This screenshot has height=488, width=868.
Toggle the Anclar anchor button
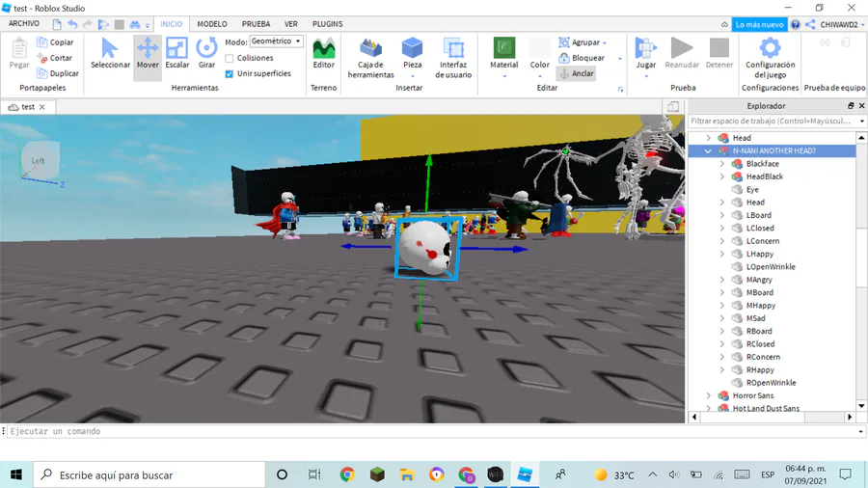coord(577,73)
